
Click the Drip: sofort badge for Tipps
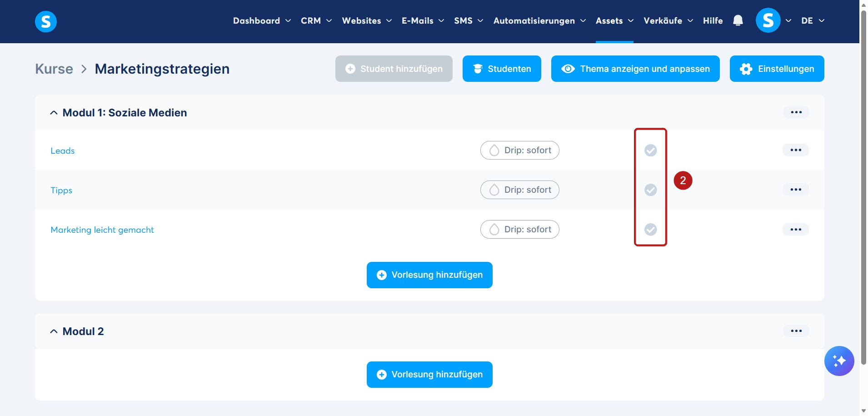pyautogui.click(x=519, y=190)
